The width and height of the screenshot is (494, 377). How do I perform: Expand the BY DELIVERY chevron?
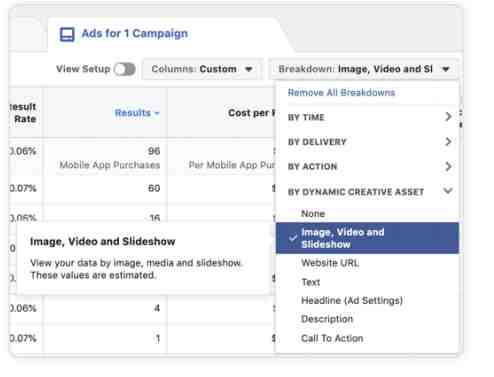tap(448, 142)
